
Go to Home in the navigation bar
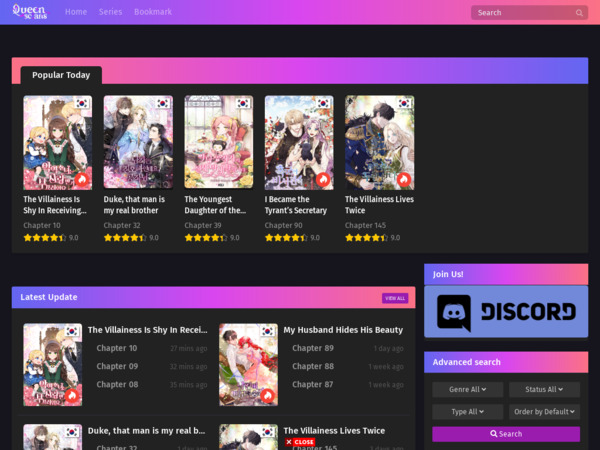tap(76, 12)
